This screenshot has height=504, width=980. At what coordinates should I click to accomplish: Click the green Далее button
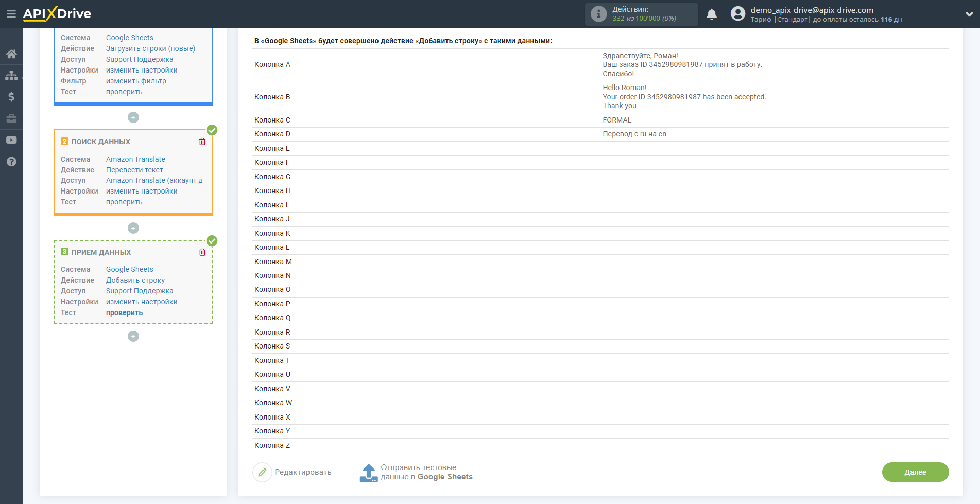[915, 472]
